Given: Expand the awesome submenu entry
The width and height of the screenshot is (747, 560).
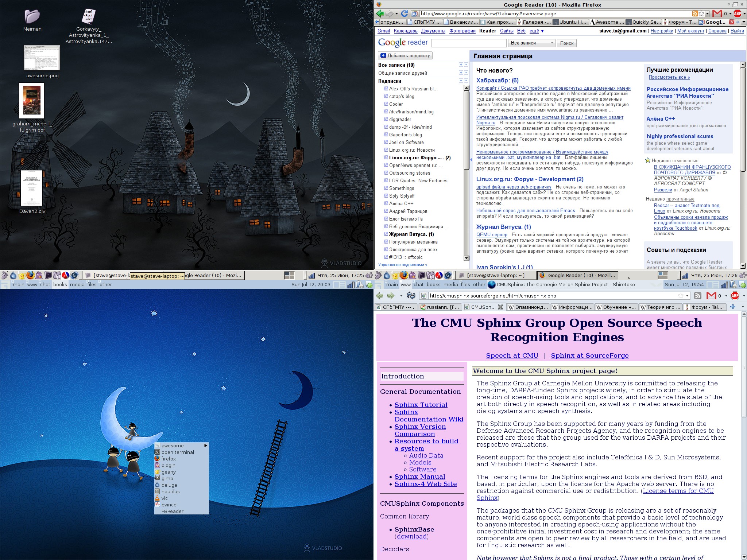Looking at the screenshot, I should click(x=181, y=446).
